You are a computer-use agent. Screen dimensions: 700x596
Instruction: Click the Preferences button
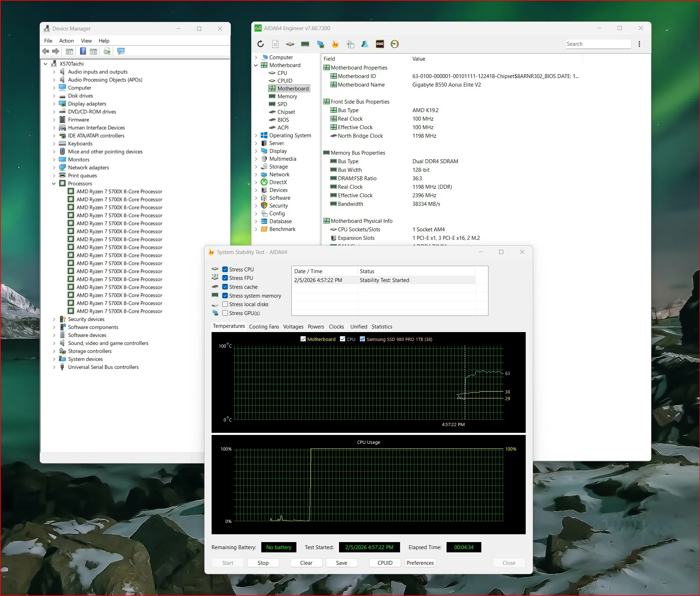click(420, 563)
